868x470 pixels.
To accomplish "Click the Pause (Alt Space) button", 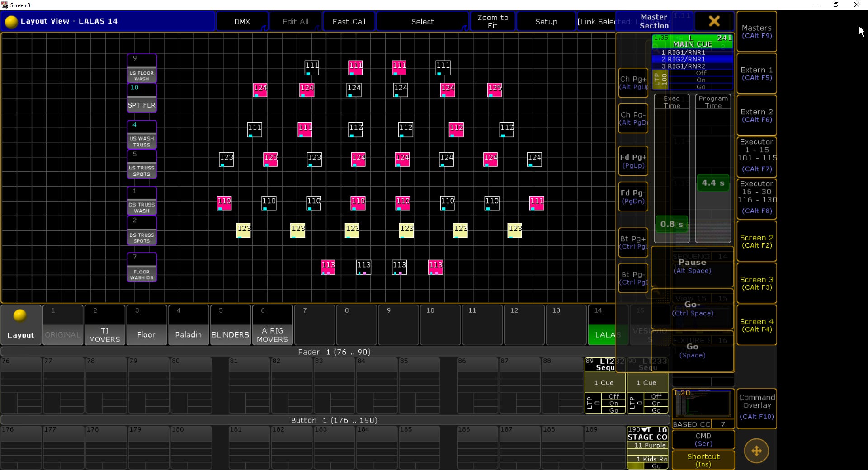I will (x=692, y=266).
